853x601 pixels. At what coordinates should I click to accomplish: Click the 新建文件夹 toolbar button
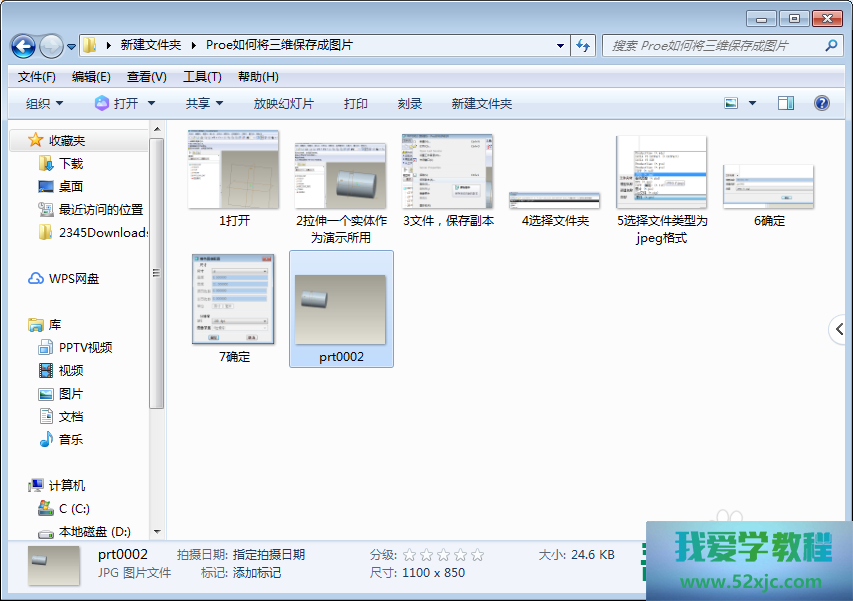coord(481,103)
